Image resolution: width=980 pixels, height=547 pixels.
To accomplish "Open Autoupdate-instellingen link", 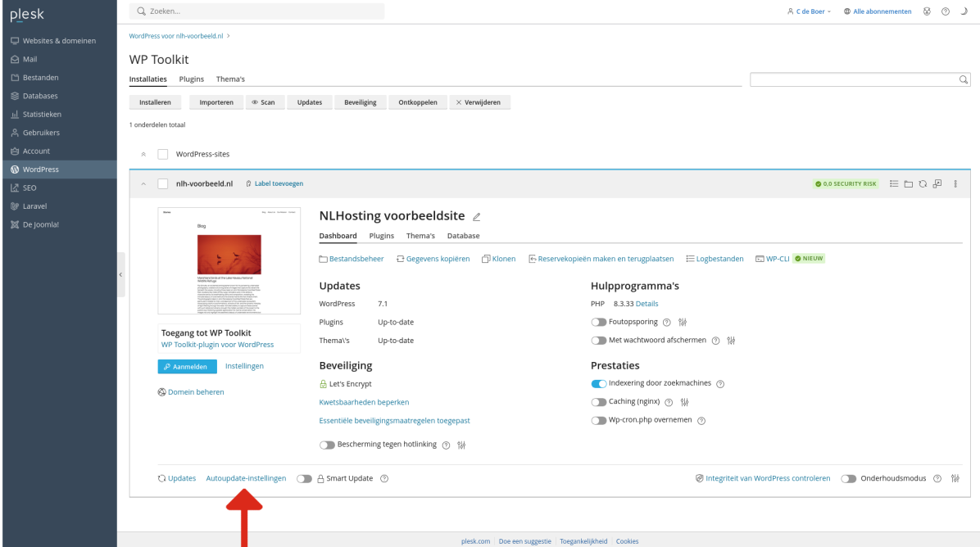I will tap(246, 478).
